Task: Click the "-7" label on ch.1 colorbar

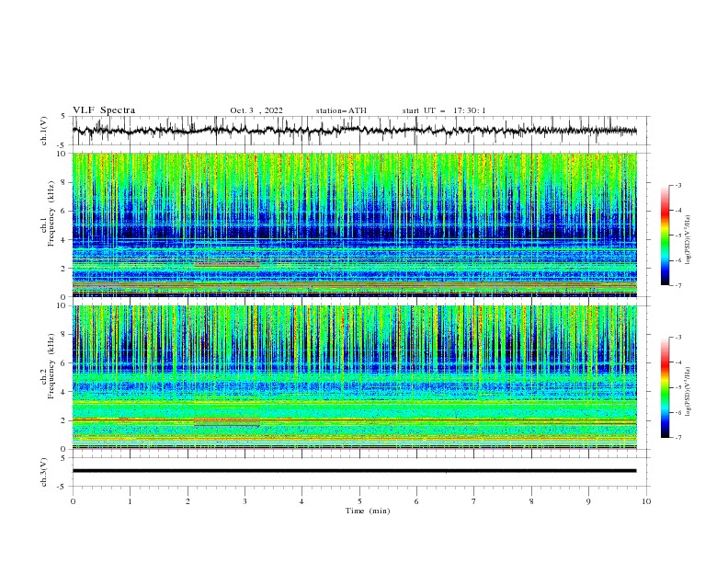Action: 678,285
